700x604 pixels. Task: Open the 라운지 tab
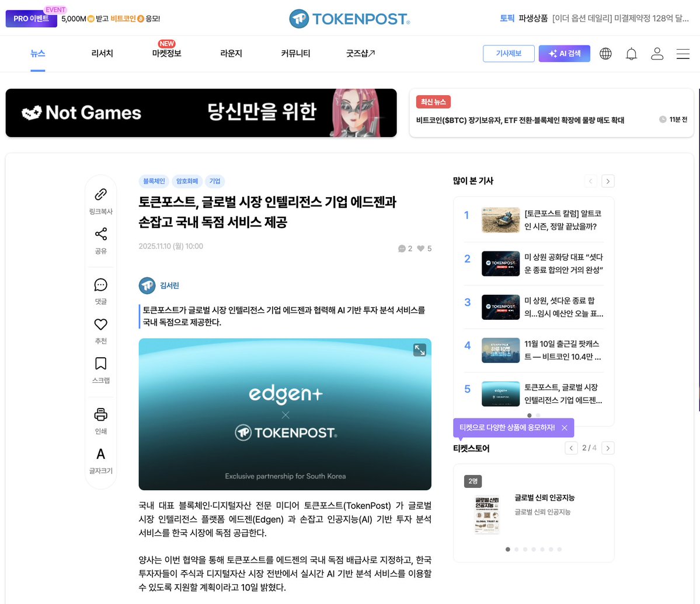[x=231, y=54]
